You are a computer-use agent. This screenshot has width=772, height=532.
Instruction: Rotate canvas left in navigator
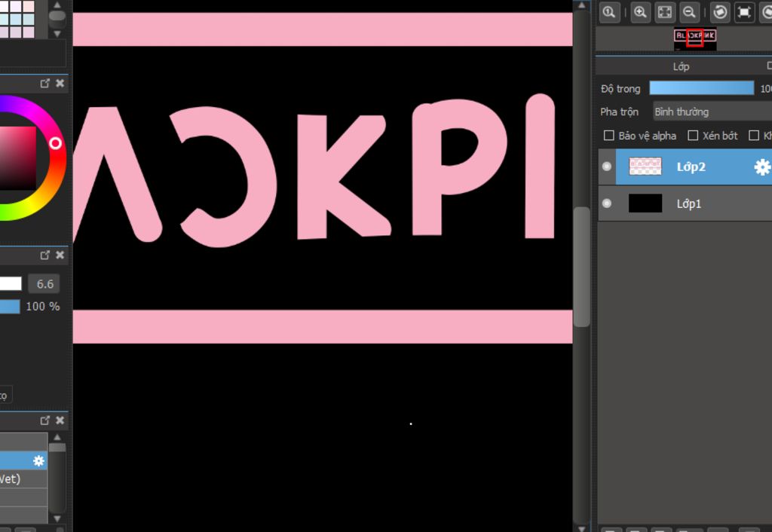pos(720,12)
